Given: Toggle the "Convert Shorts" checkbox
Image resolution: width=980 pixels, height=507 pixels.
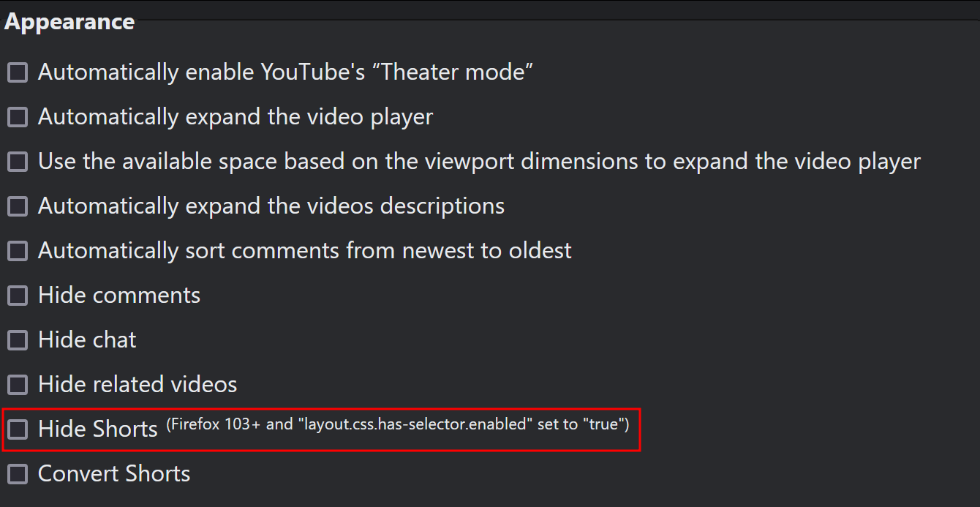Looking at the screenshot, I should pyautogui.click(x=17, y=473).
